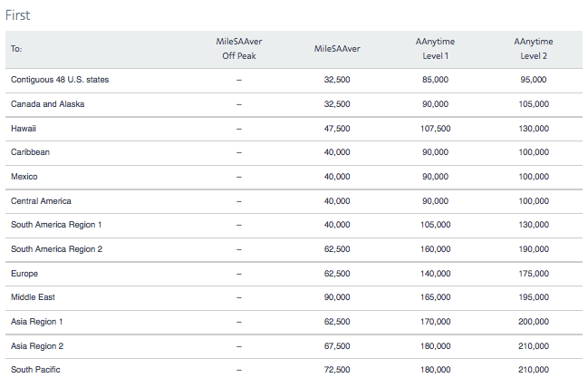
Task: Select the Hawaii row label
Action: tap(24, 129)
